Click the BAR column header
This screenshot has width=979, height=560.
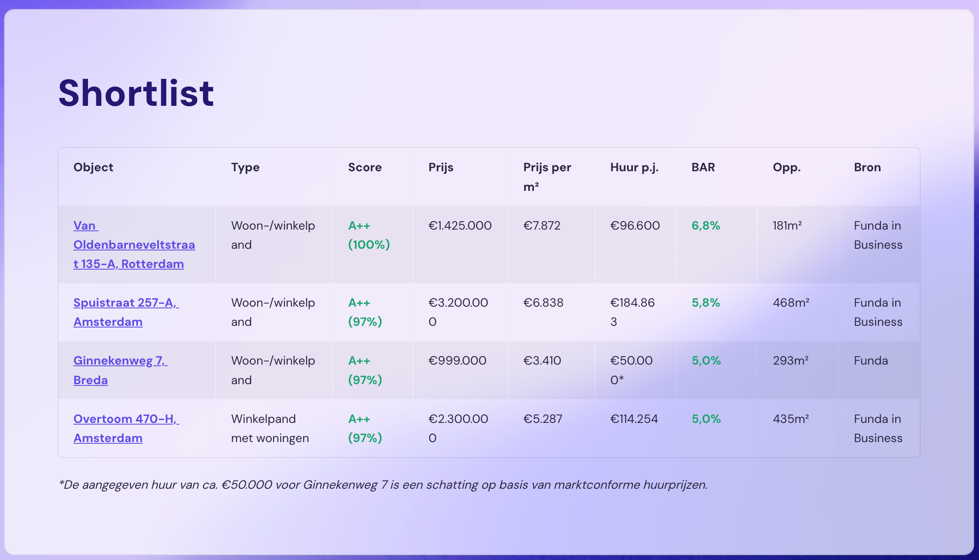coord(703,167)
